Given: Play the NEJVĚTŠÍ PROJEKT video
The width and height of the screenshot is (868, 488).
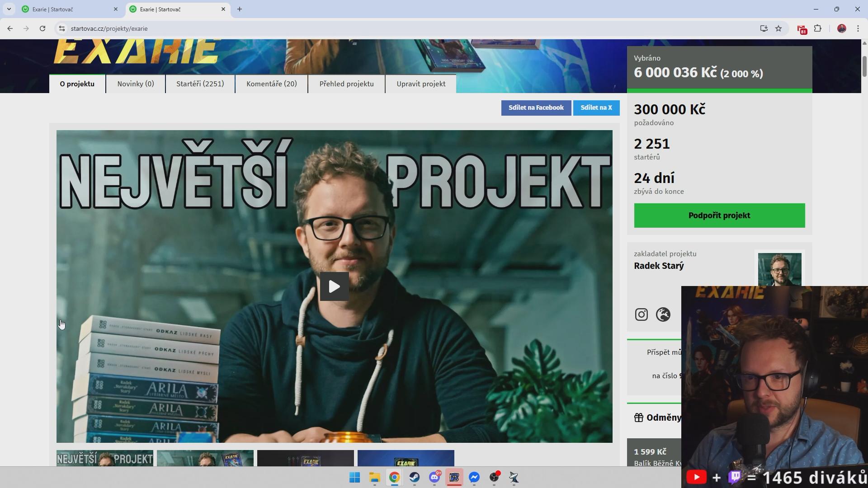Looking at the screenshot, I should (334, 286).
